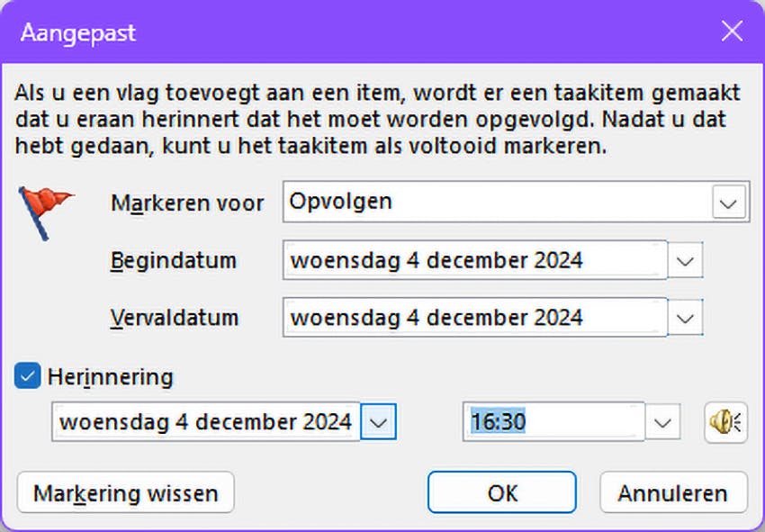
Task: Click the Aangepast title bar
Action: 360,33
